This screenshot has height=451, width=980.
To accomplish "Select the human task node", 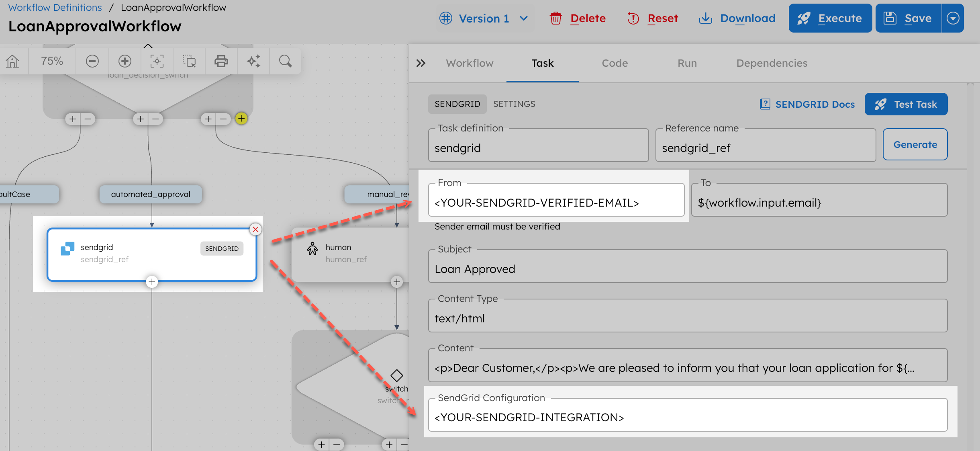I will pos(350,254).
